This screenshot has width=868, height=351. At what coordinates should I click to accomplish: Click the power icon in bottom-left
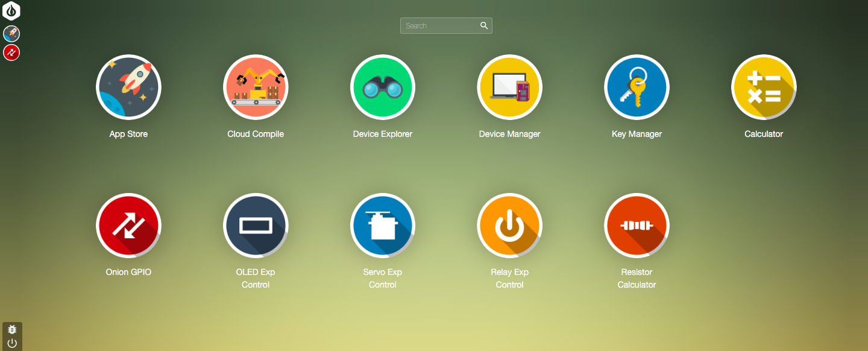coord(12,343)
